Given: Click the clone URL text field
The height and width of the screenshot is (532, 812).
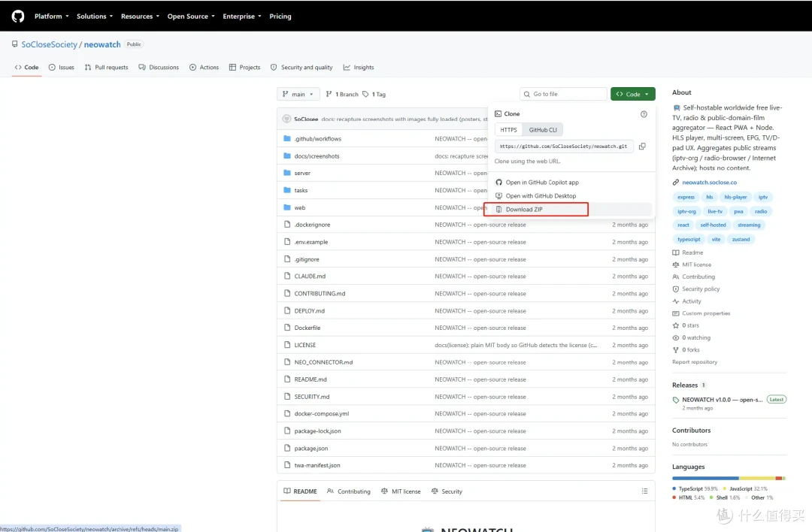Looking at the screenshot, I should pos(563,147).
